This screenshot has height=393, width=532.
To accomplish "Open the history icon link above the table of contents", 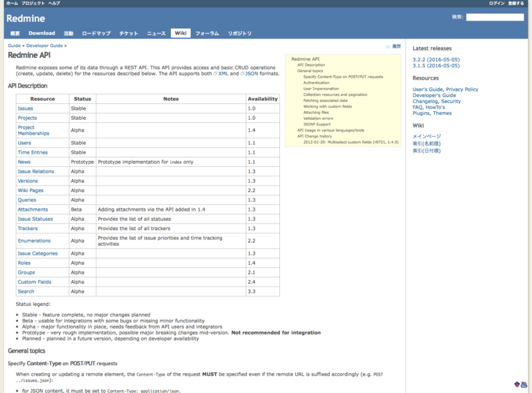I will pyautogui.click(x=394, y=47).
